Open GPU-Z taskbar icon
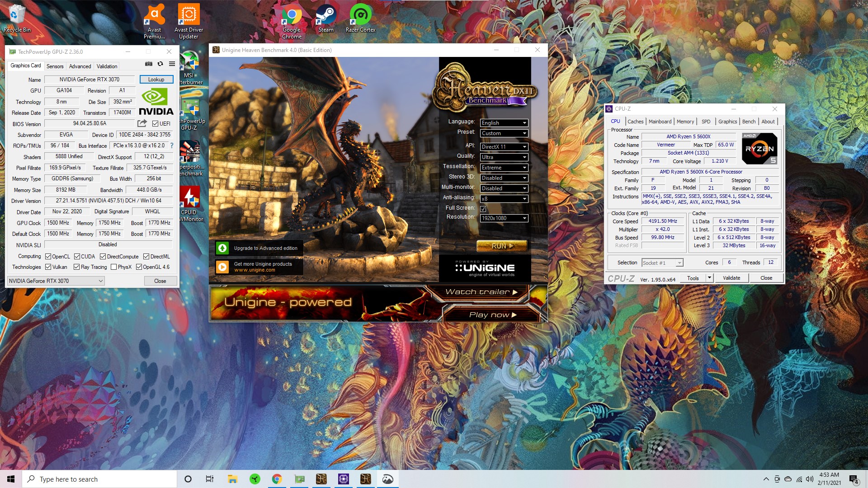Viewport: 868px width, 488px height. (x=299, y=479)
